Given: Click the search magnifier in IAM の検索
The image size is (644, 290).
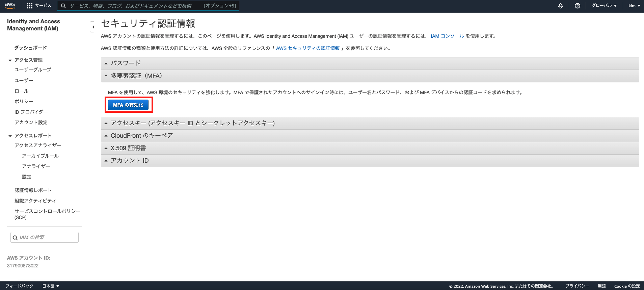Looking at the screenshot, I should click(x=15, y=238).
